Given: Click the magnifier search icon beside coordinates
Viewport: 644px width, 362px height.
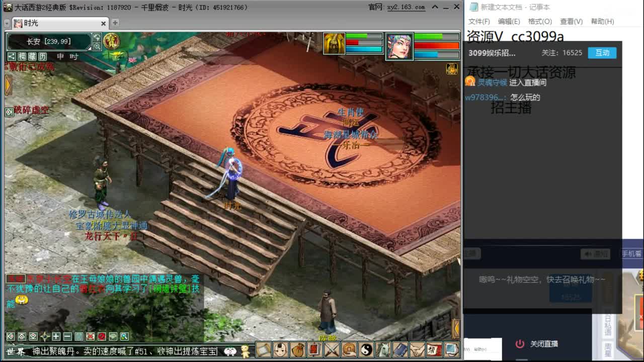Looking at the screenshot, I should (x=97, y=46).
